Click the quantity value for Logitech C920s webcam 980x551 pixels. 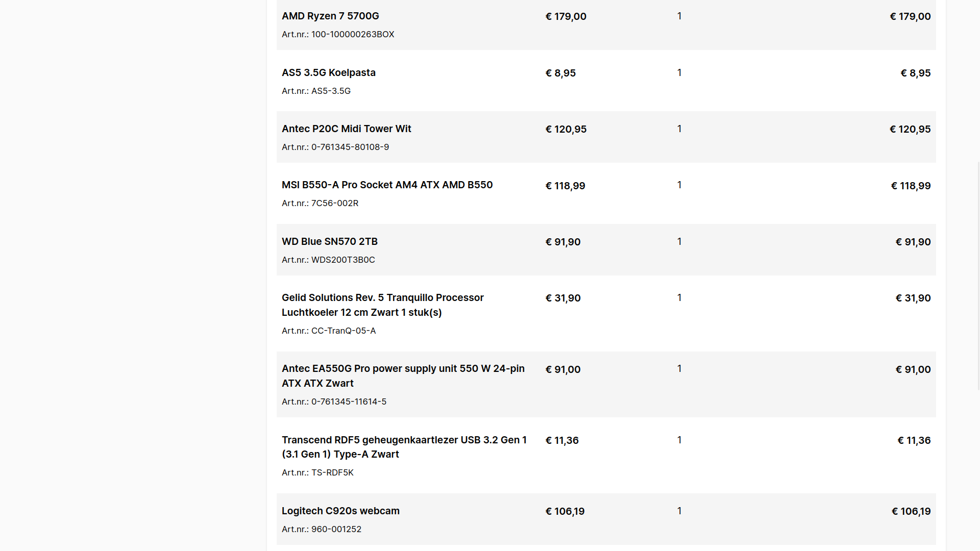point(679,511)
